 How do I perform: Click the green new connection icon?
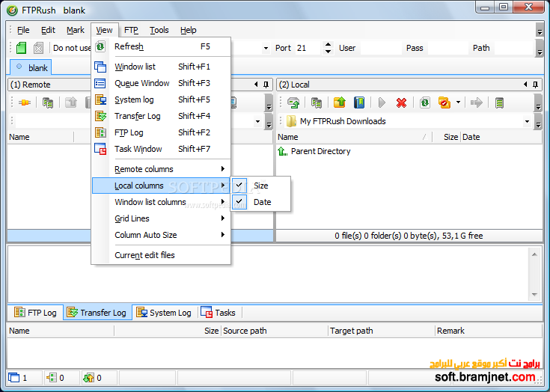tap(21, 48)
